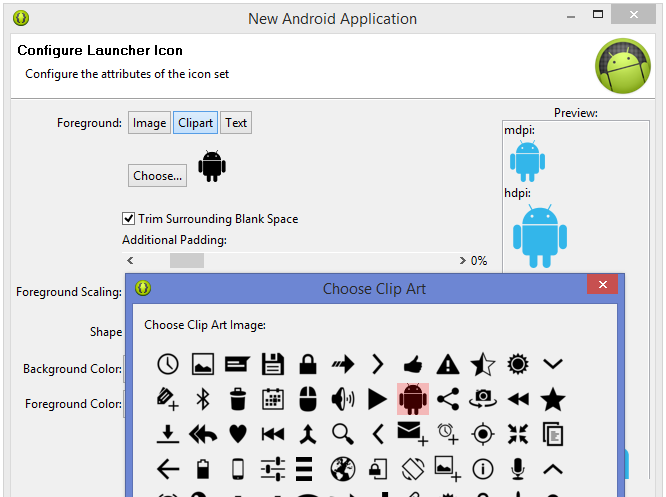
Task: Choose the warning triangle clip art
Action: pyautogui.click(x=448, y=364)
